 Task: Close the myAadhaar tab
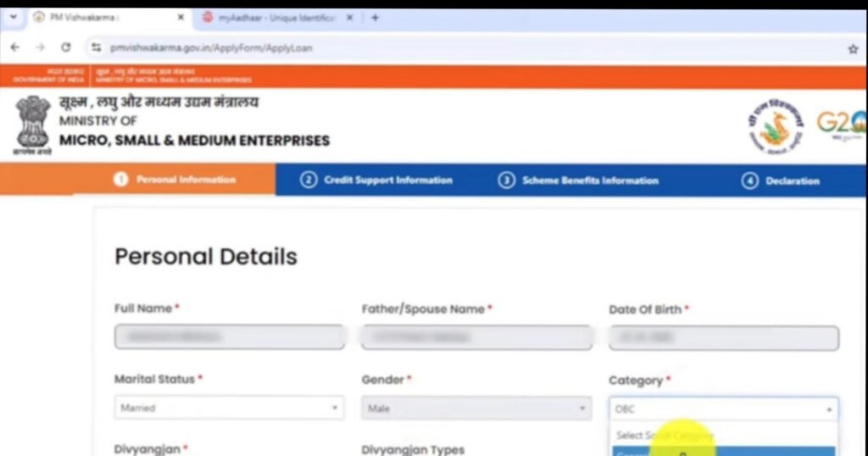click(350, 18)
